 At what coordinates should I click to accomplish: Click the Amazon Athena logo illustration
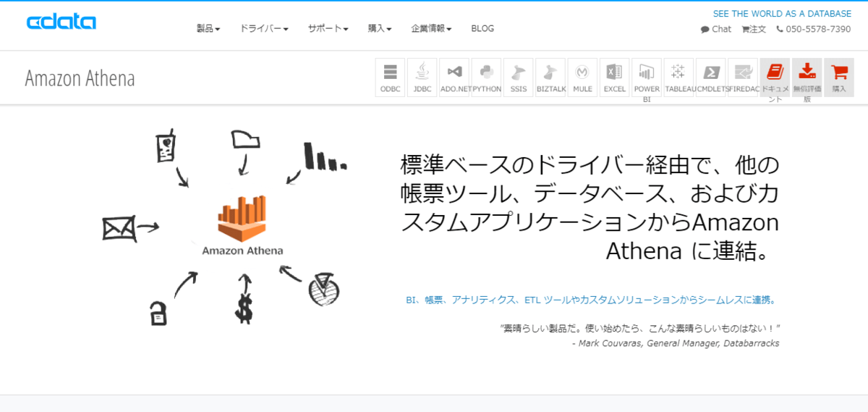tap(242, 225)
